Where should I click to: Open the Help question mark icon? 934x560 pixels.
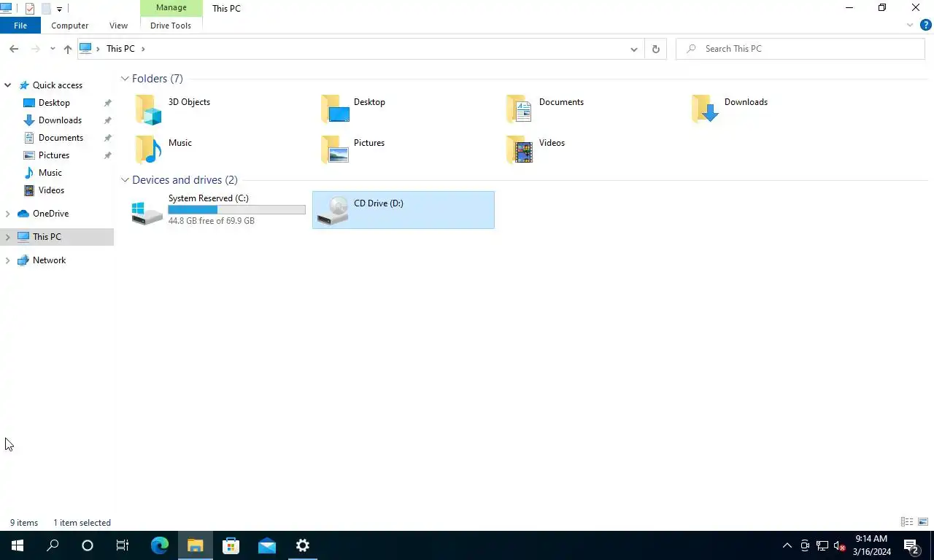click(x=925, y=25)
